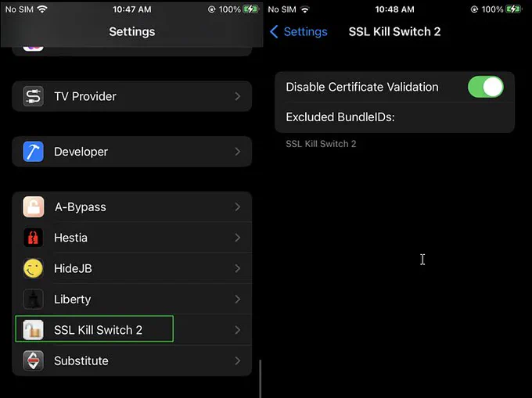Toggle Disable Certificate Validation switch

click(x=486, y=87)
